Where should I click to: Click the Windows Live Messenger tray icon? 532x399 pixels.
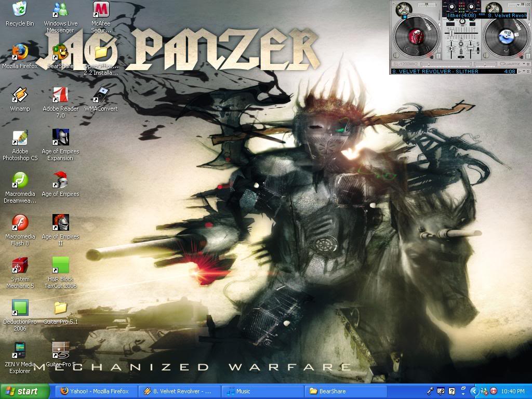pyautogui.click(x=484, y=391)
